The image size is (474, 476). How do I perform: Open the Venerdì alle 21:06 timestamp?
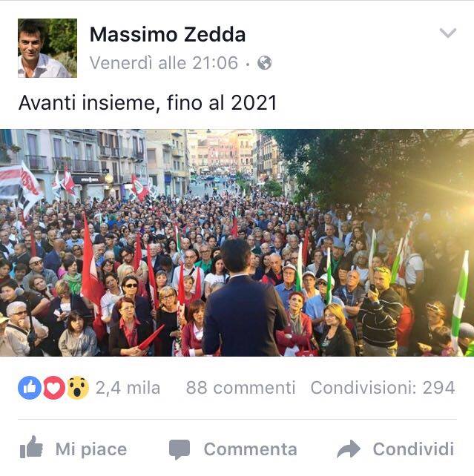click(164, 63)
